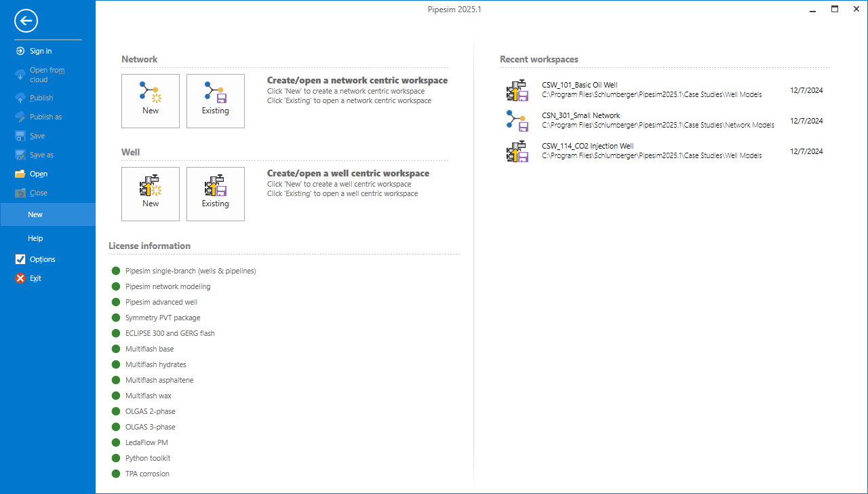Click the CSW_101_Basic Oil Well workspace icon
The image size is (868, 494).
tap(517, 90)
